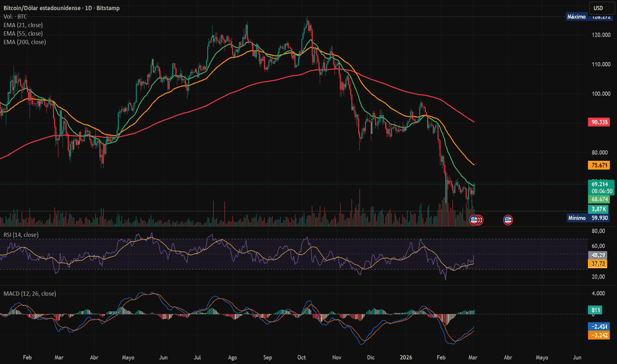
Task: Click the 3,87K volume value tag
Action: pyautogui.click(x=598, y=209)
